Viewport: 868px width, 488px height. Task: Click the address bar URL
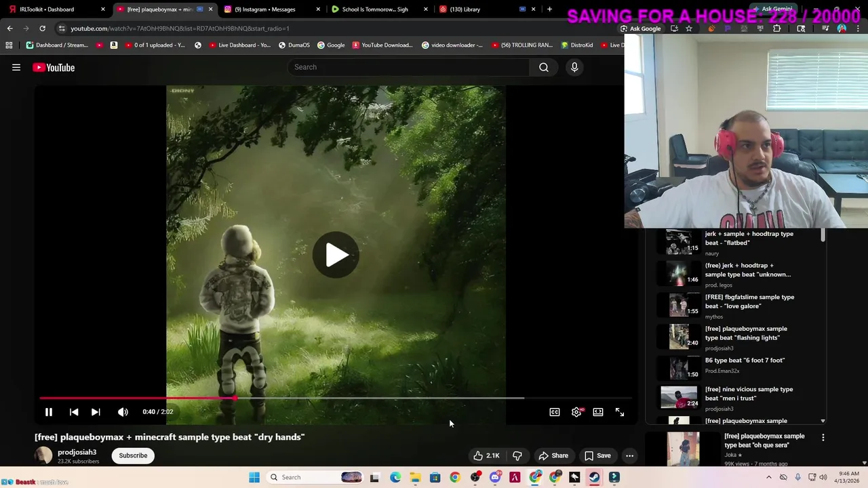pyautogui.click(x=180, y=28)
